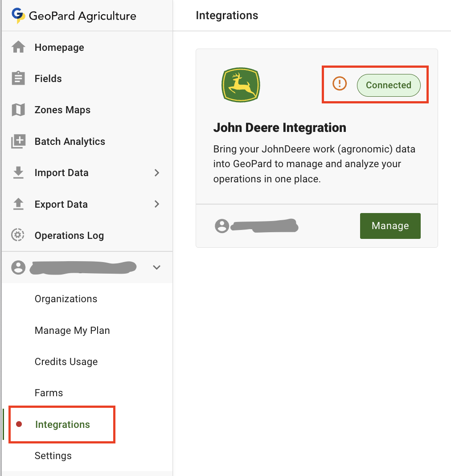Open Manage My Plan

tap(72, 331)
